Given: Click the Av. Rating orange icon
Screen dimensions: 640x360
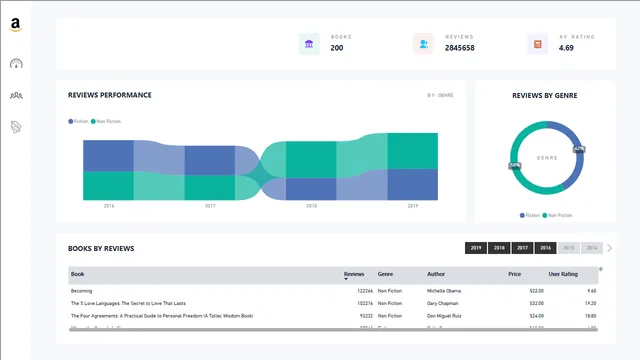Looking at the screenshot, I should pyautogui.click(x=538, y=44).
